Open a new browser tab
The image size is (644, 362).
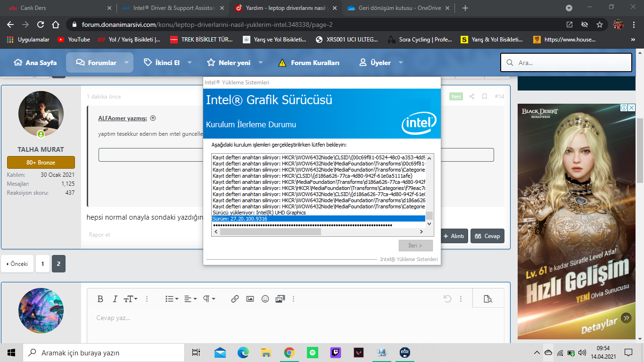[x=465, y=8]
